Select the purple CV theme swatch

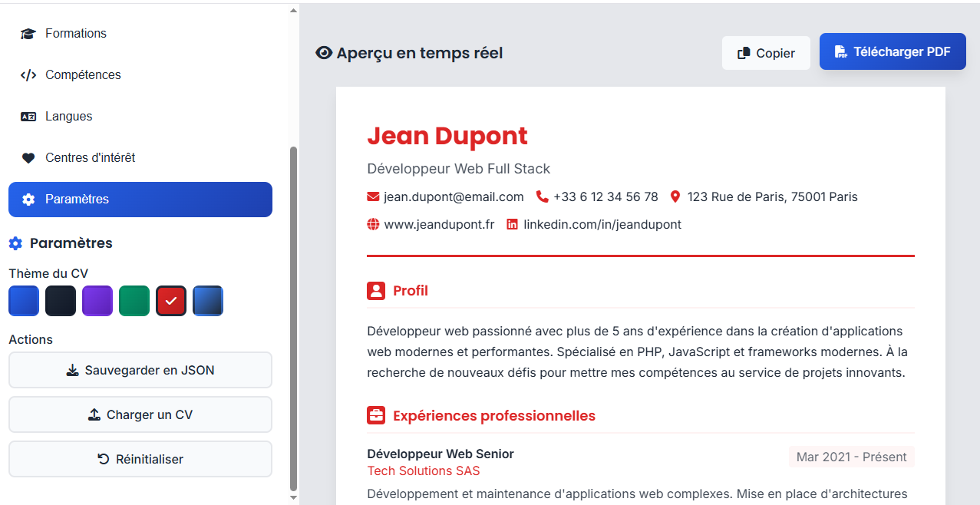[x=97, y=301]
